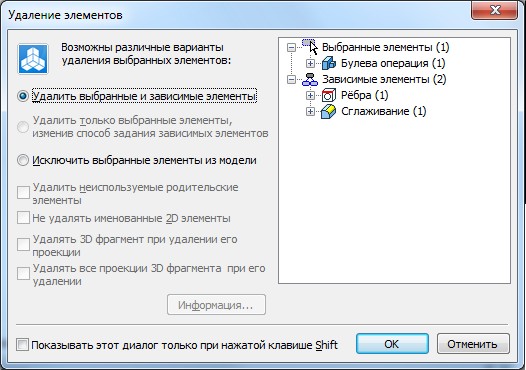Screen dimensions: 526x370
Task: Expand the 'Рёбра (1)' tree node
Action: [x=310, y=96]
